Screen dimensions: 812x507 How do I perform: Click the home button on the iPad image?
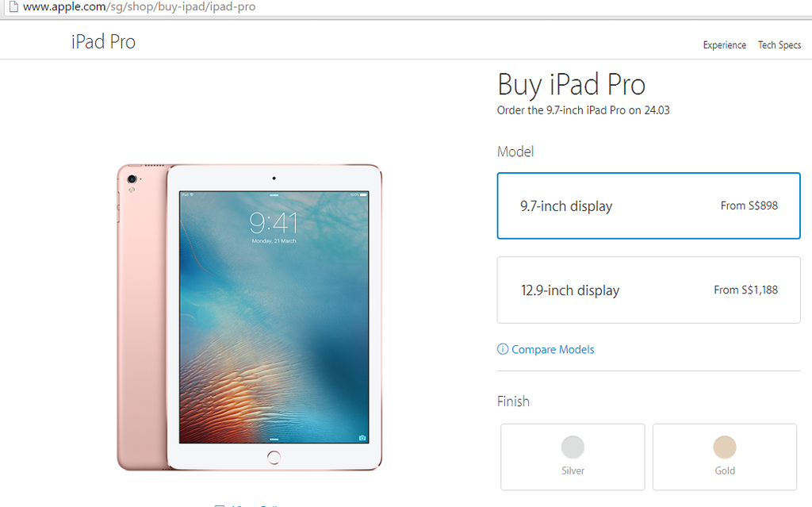point(274,457)
